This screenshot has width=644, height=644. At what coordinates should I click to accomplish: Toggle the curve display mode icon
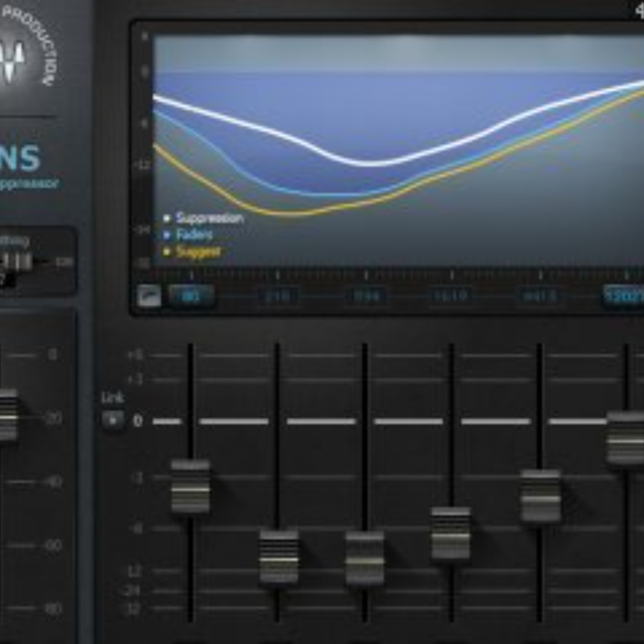click(149, 295)
